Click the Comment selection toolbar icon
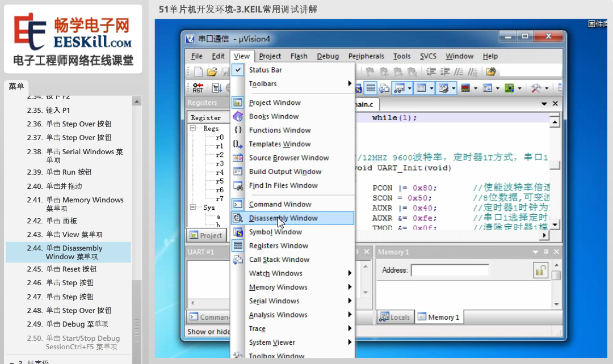The width and height of the screenshot is (613, 364). tap(459, 71)
